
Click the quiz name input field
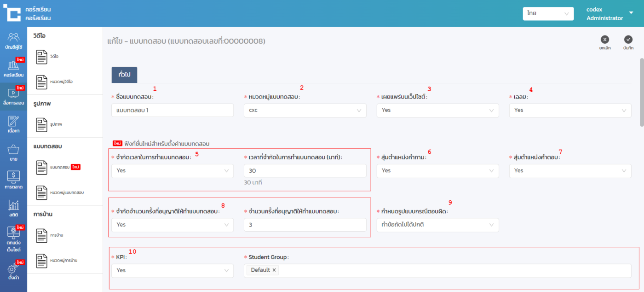[172, 111]
